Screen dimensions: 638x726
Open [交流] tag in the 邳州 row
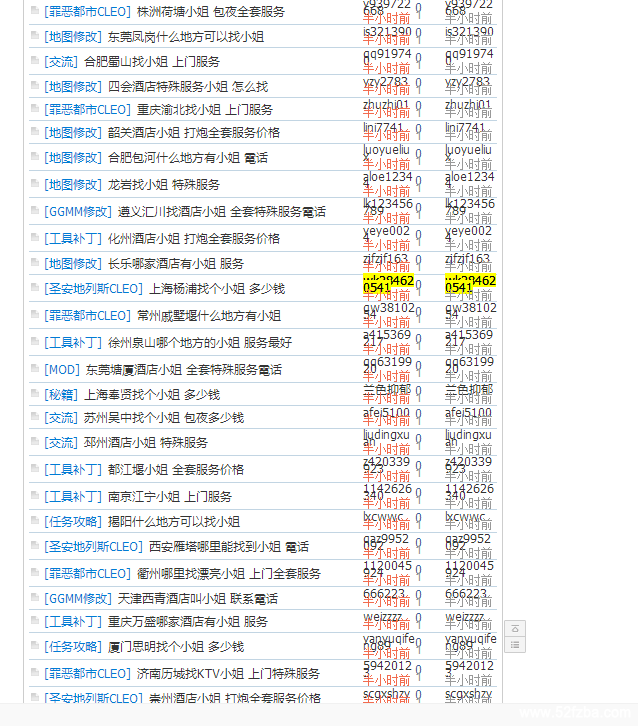[61, 443]
